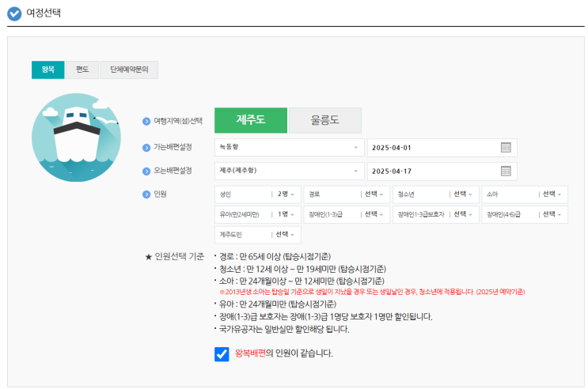Click the 청소년 age criteria line

pos(302,269)
